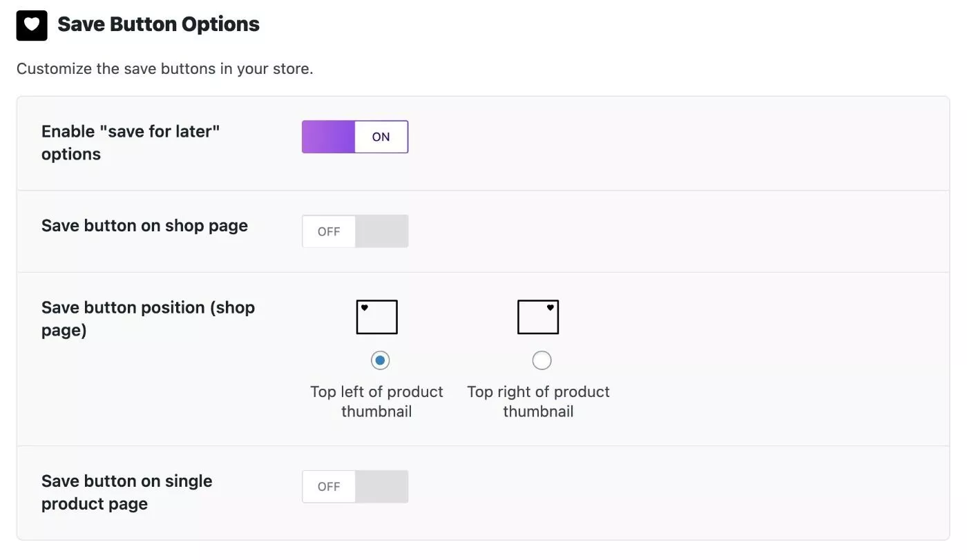Click the heart icon beside Save Button Options

pyautogui.click(x=32, y=25)
